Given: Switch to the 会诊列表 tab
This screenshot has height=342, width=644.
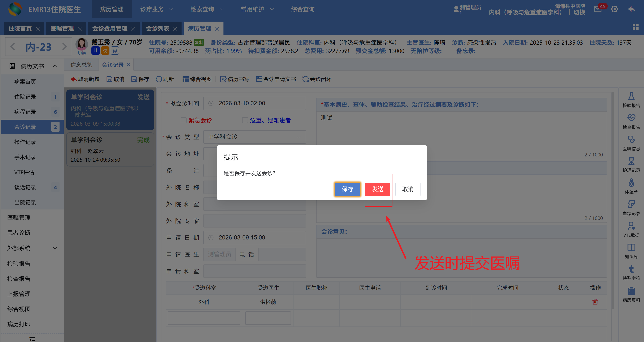Looking at the screenshot, I should (157, 29).
